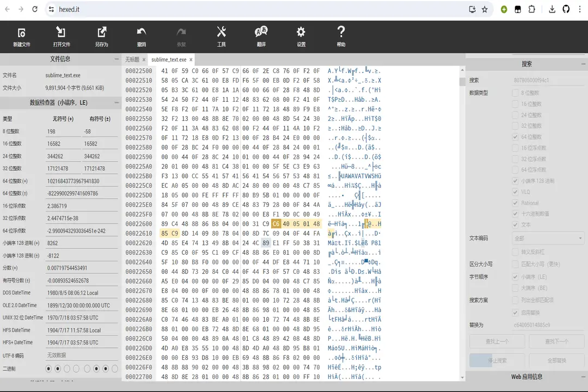Select the sublime_text.exe tab
Screen dimensions: 588x392
169,59
